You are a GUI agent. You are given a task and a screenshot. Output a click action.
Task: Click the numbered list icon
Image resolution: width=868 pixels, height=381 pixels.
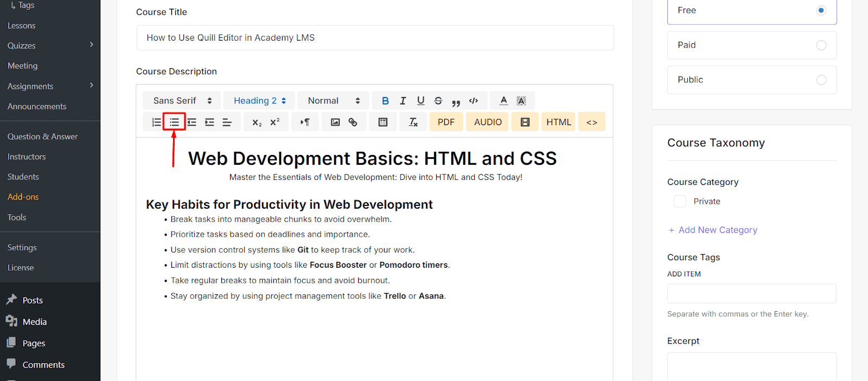coord(156,122)
